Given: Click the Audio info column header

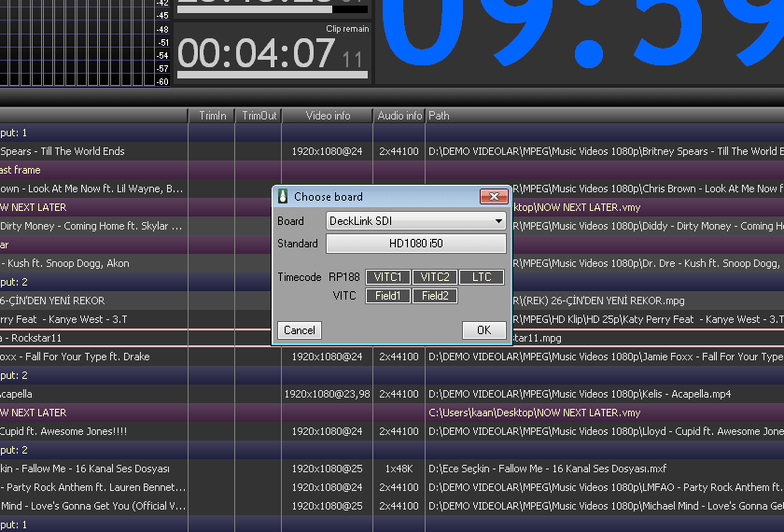Looking at the screenshot, I should (x=399, y=116).
